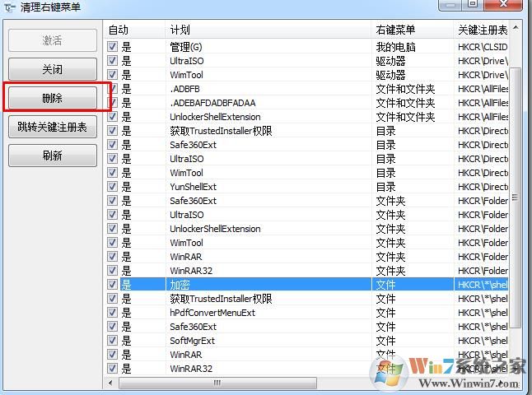The image size is (532, 395).
Task: Click the 刷新 button
Action: tap(53, 156)
